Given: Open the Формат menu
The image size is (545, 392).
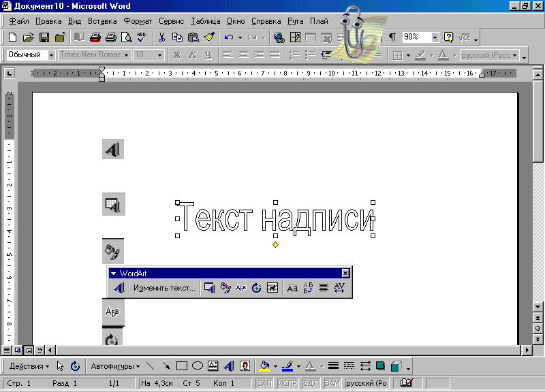Looking at the screenshot, I should click(x=138, y=21).
